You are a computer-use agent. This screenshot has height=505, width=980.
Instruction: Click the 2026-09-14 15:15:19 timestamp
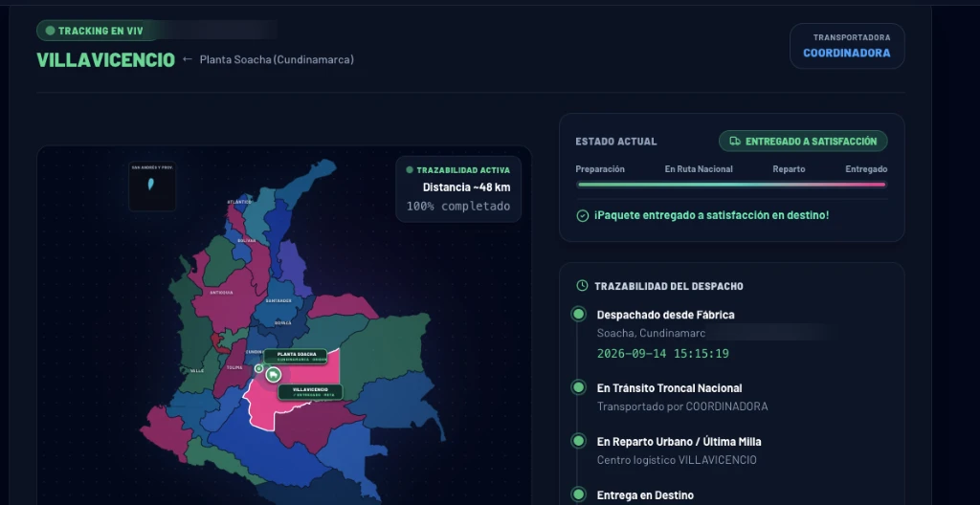coord(663,354)
